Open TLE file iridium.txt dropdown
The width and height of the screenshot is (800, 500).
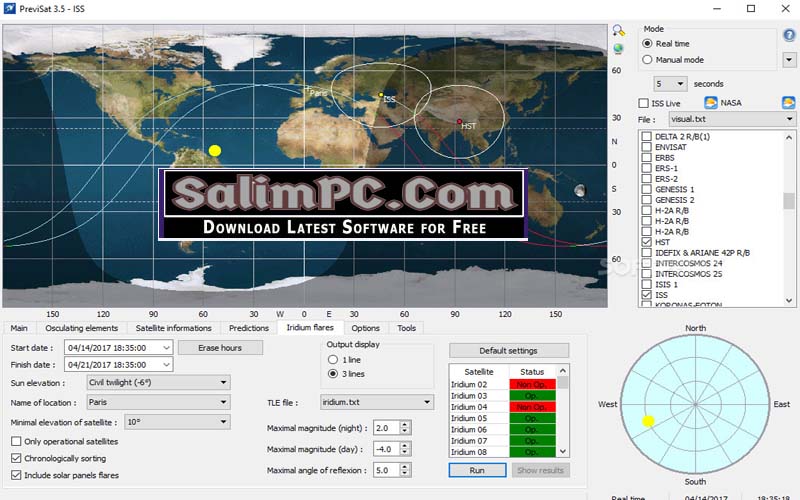pos(377,402)
